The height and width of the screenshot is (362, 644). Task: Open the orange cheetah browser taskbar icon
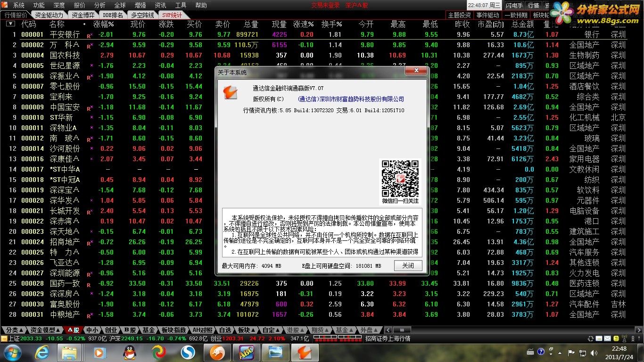coord(217,353)
